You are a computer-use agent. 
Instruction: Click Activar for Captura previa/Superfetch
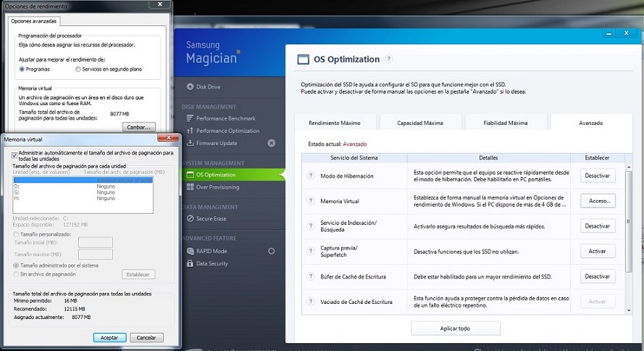[598, 251]
